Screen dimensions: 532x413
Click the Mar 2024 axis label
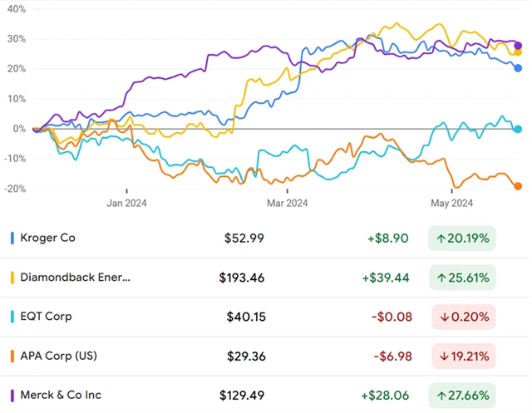287,202
